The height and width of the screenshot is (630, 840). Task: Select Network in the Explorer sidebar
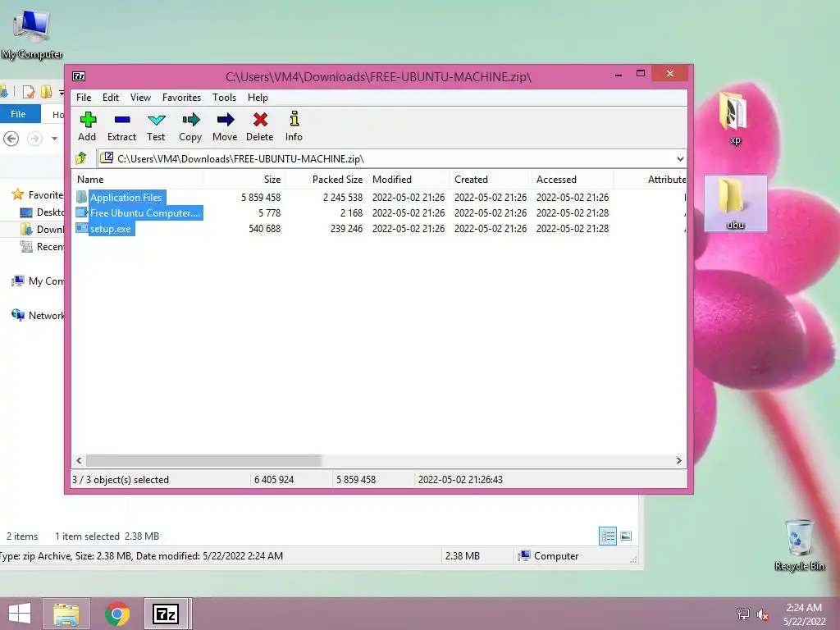(x=38, y=316)
